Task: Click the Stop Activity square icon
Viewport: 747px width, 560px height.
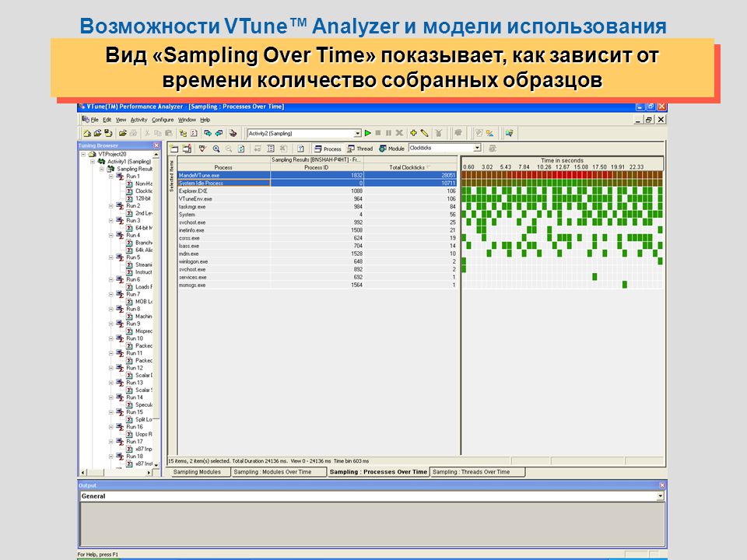Action: (x=378, y=133)
